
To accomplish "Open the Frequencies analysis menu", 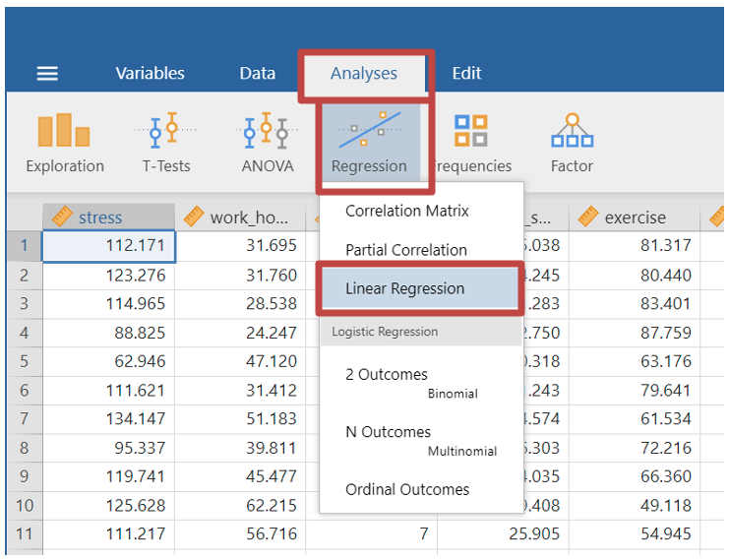I will pos(472,143).
